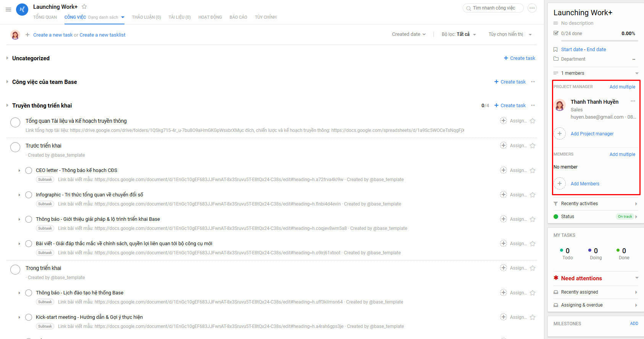Viewport: 644px width, 339px height.
Task: Switch to TÙY CHỈNH tab
Action: (266, 17)
